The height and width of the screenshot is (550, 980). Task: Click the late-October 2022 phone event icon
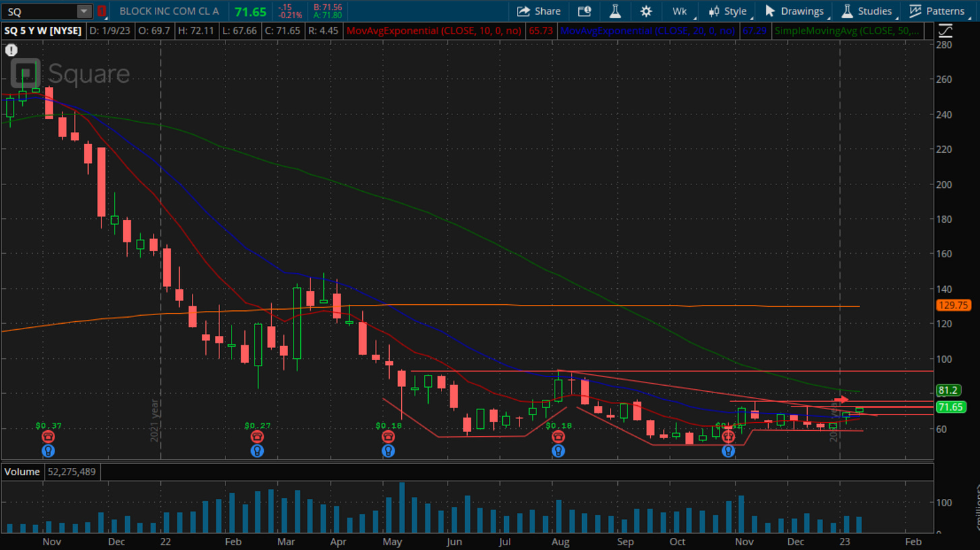728,437
